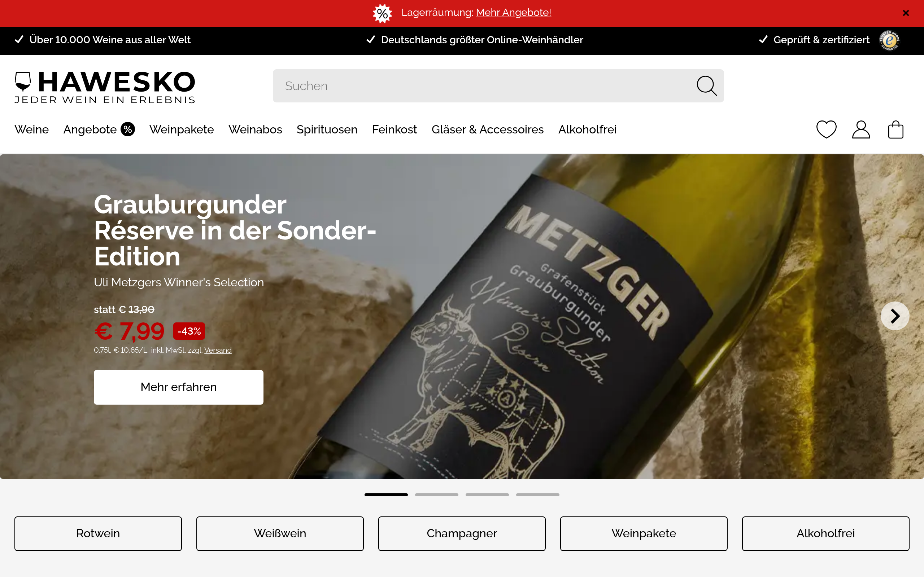This screenshot has width=924, height=577.
Task: Open the Weine menu
Action: point(32,129)
